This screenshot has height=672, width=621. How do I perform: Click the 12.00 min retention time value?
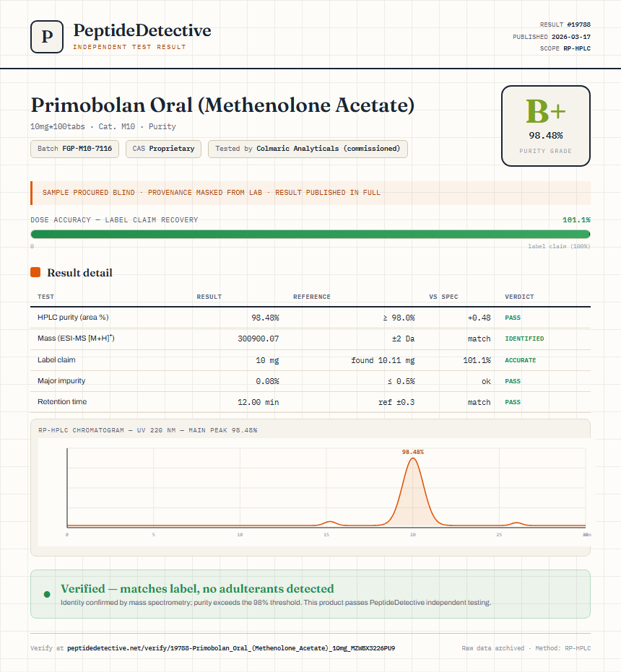tap(259, 402)
